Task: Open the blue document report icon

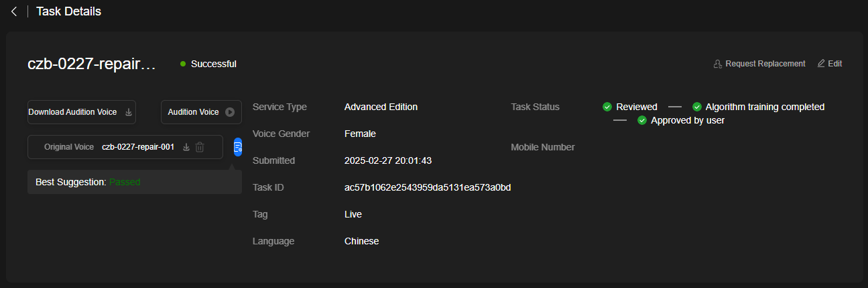Action: coord(238,147)
